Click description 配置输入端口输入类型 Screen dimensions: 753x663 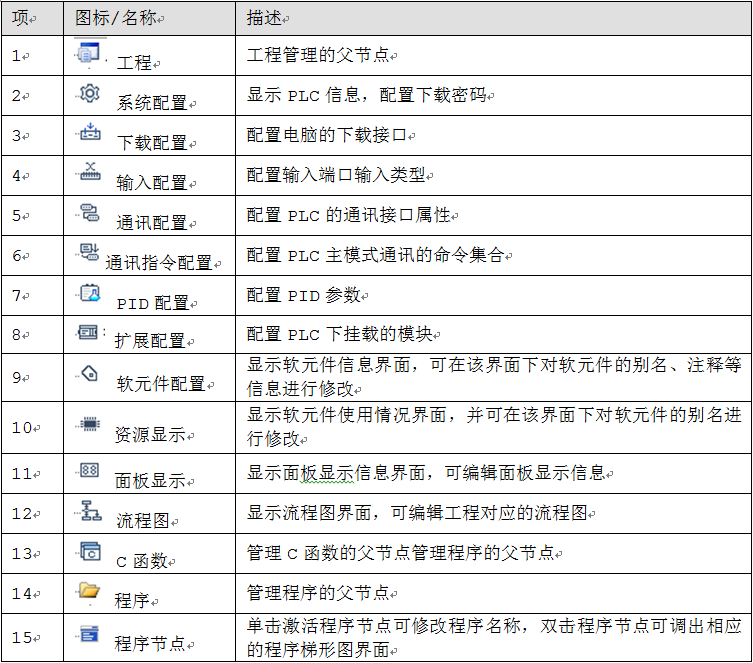tap(336, 175)
